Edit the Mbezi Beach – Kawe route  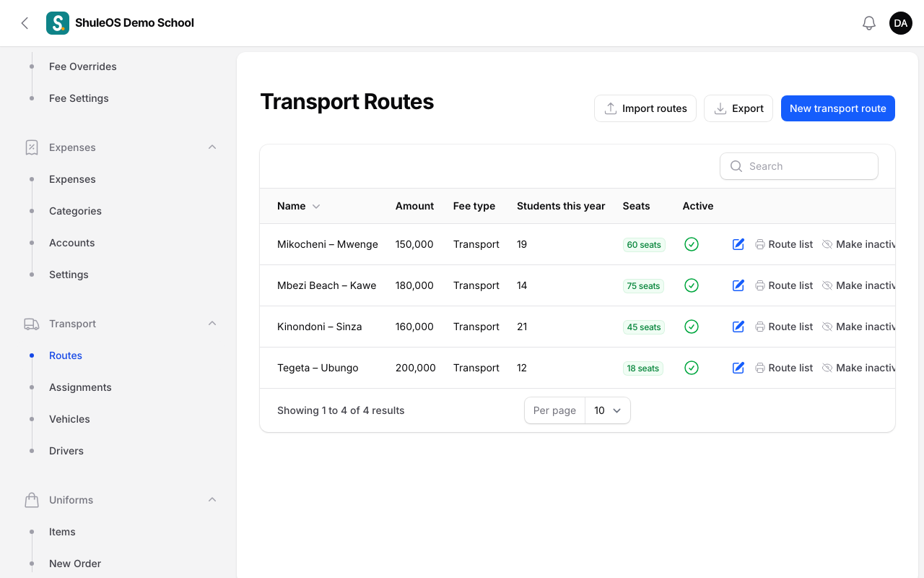coord(738,285)
